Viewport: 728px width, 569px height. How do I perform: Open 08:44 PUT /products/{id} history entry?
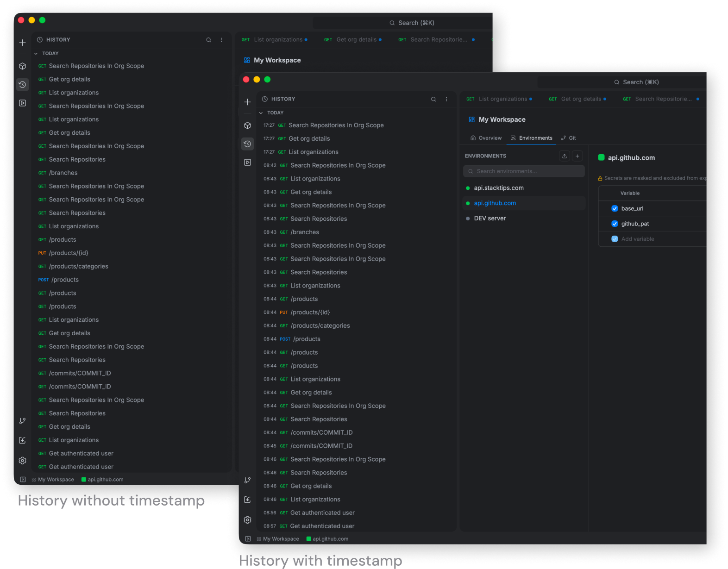point(357,313)
